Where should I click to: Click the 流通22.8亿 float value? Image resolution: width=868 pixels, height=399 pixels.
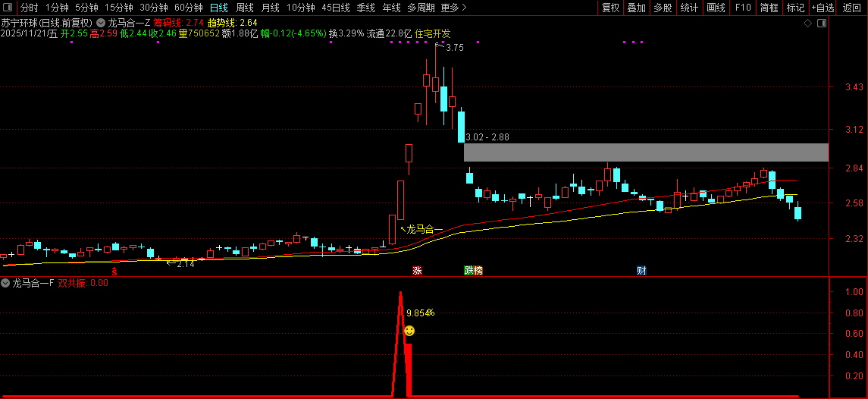(389, 34)
